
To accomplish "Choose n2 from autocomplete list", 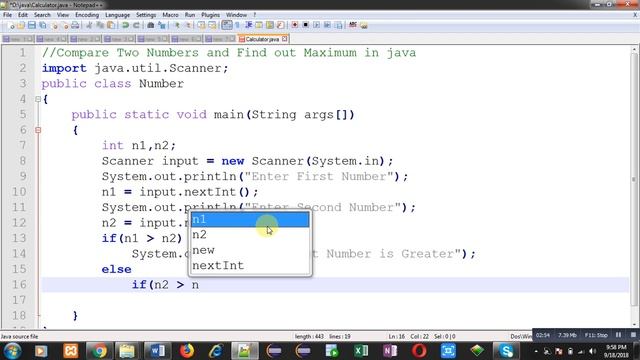I will coord(250,235).
